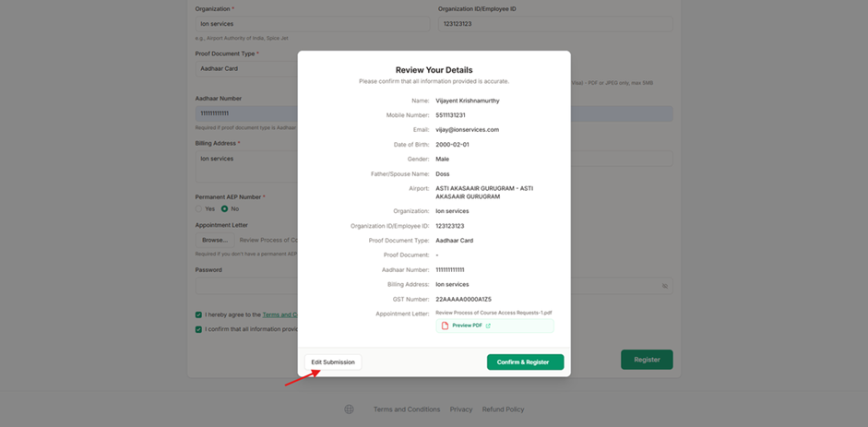
Task: Click the Edit Submission button
Action: [333, 362]
